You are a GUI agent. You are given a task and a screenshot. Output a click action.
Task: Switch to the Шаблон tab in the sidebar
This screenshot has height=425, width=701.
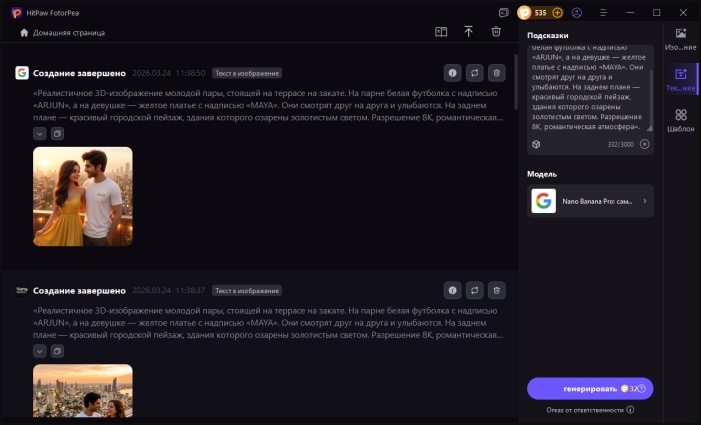tap(680, 120)
